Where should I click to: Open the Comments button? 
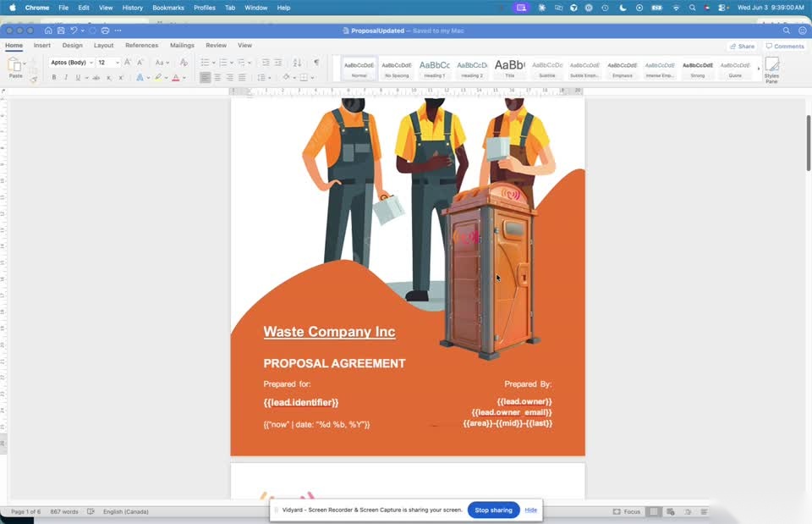(785, 46)
